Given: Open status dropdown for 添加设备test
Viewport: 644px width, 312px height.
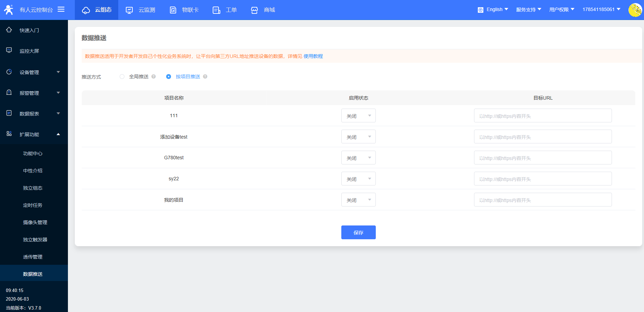Looking at the screenshot, I should click(359, 137).
